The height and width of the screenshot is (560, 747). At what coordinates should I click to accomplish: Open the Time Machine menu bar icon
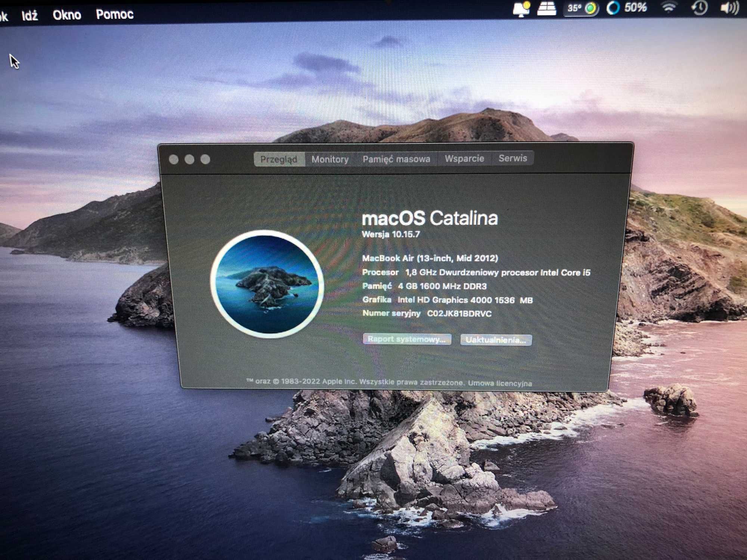pos(699,7)
